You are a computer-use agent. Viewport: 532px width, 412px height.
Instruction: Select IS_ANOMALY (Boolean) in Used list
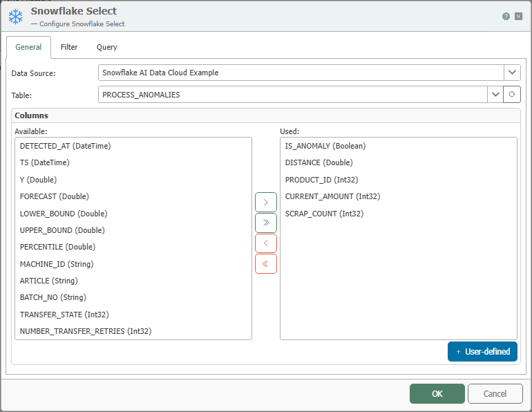coord(399,146)
